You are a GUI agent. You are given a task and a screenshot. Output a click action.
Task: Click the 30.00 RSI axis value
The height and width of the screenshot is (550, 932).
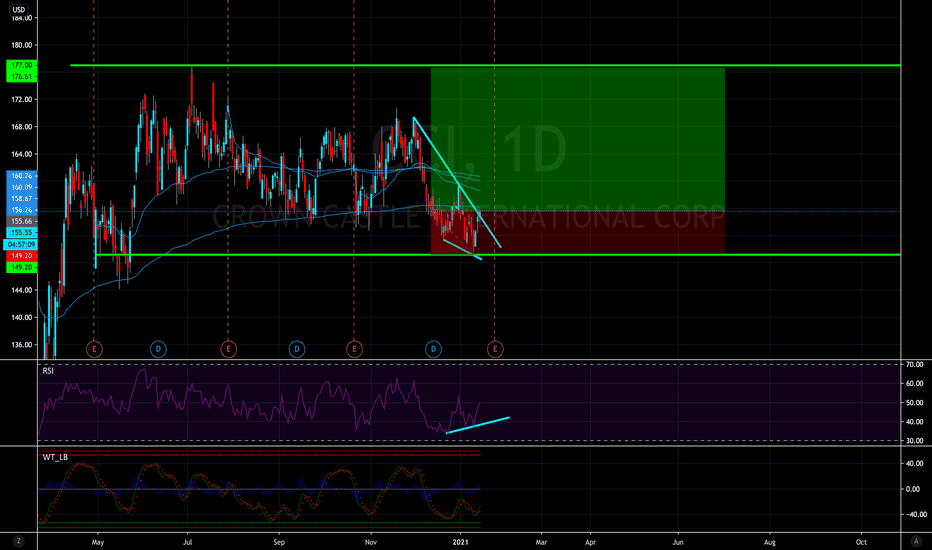914,441
